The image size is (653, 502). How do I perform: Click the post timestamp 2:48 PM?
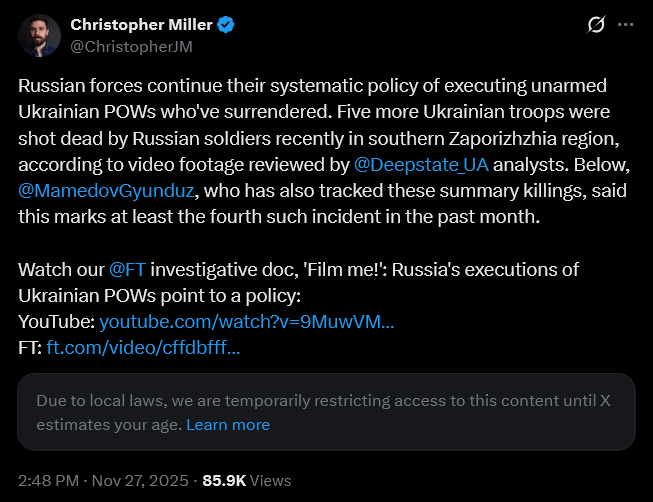click(50, 480)
